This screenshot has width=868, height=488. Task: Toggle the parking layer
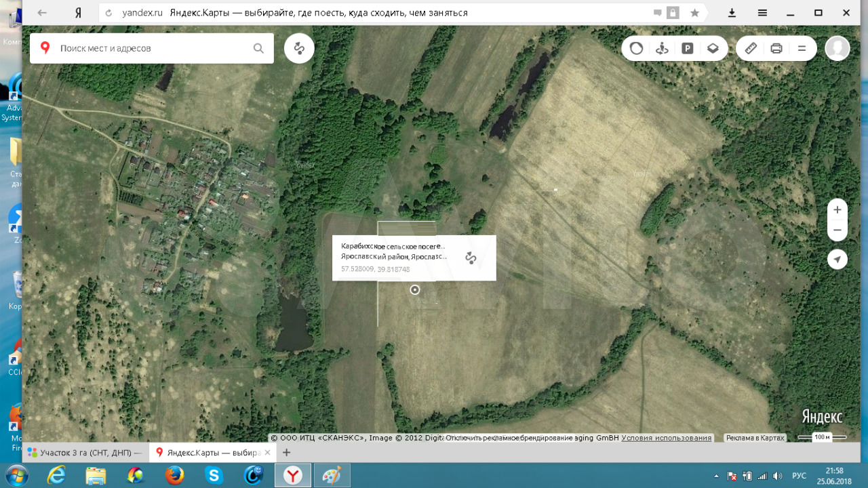(x=688, y=48)
